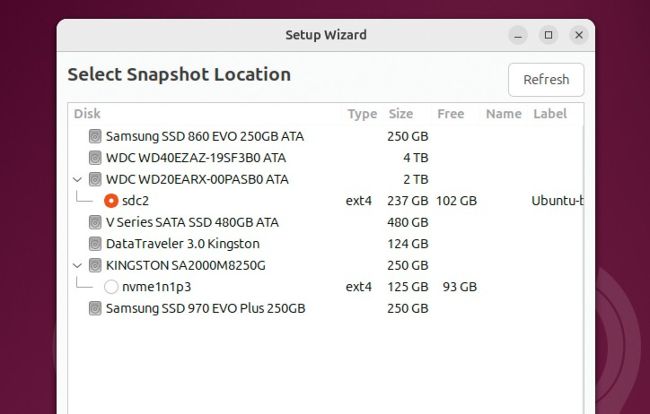Viewport: 650px width, 414px height.
Task: Click the Samsung SSD 860 EVO disk icon
Action: [x=95, y=136]
